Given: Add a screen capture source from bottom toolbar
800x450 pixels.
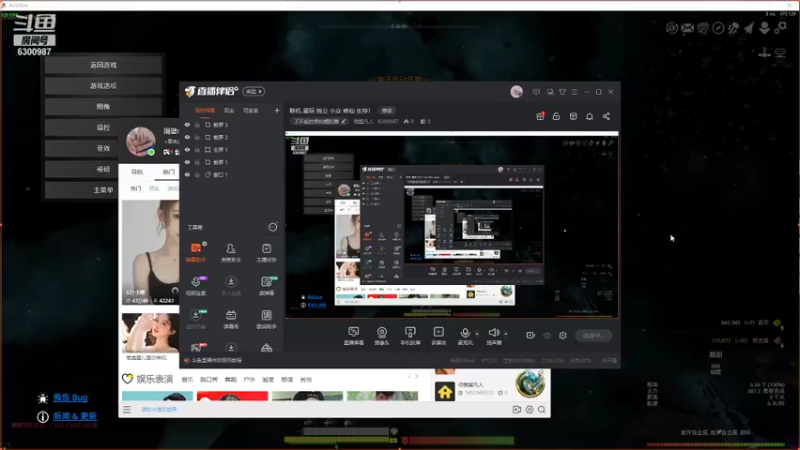Looking at the screenshot, I should [x=354, y=336].
